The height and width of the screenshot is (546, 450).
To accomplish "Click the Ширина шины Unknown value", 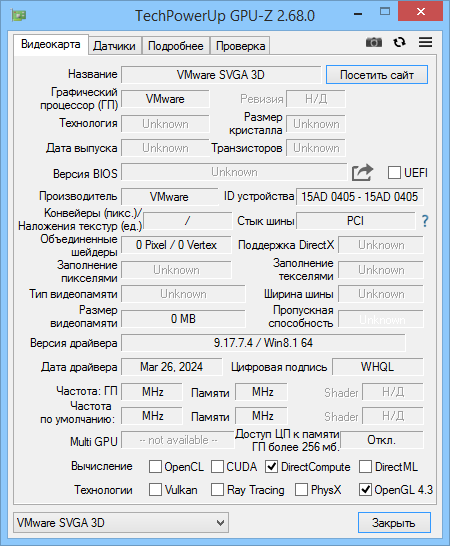I will [381, 294].
